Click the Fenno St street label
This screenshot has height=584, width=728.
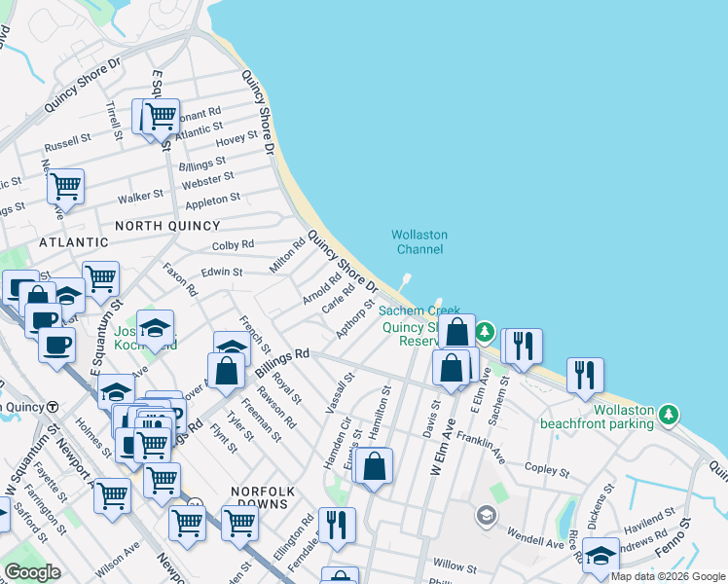click(x=673, y=538)
